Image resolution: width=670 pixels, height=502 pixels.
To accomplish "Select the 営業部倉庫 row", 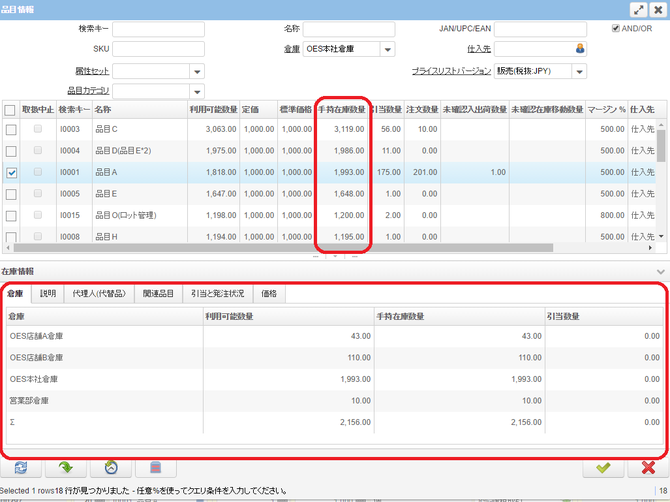I will pos(335,401).
